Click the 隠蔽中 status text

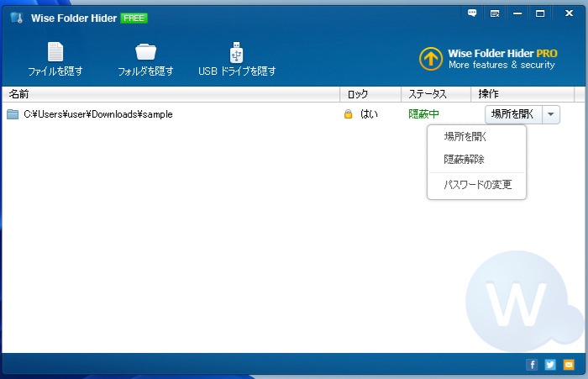pyautogui.click(x=423, y=114)
